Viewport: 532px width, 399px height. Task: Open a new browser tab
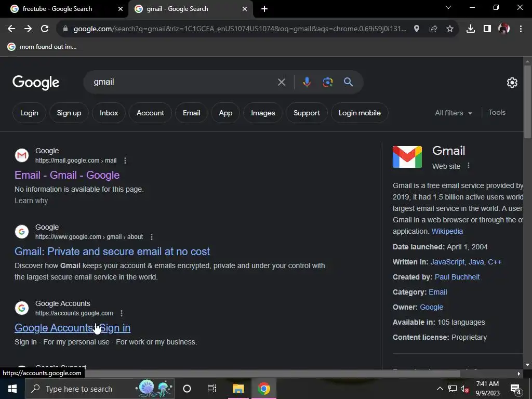click(264, 9)
